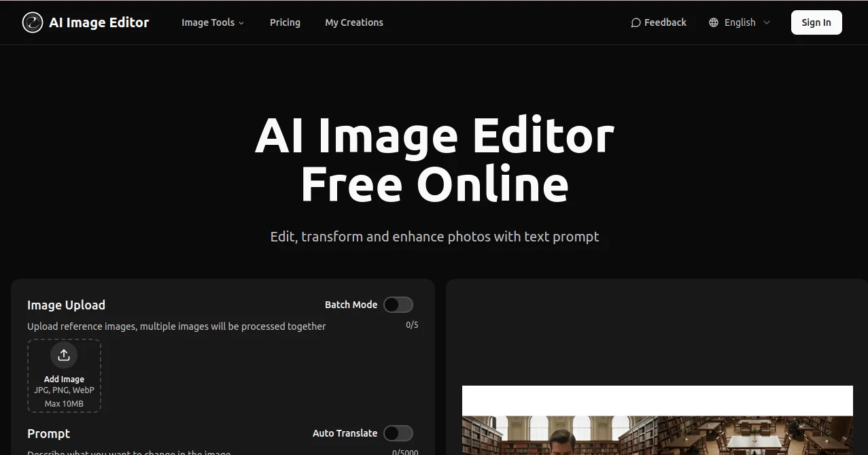Click the Feedback chat bubble icon
Image resolution: width=868 pixels, height=455 pixels.
(x=635, y=22)
